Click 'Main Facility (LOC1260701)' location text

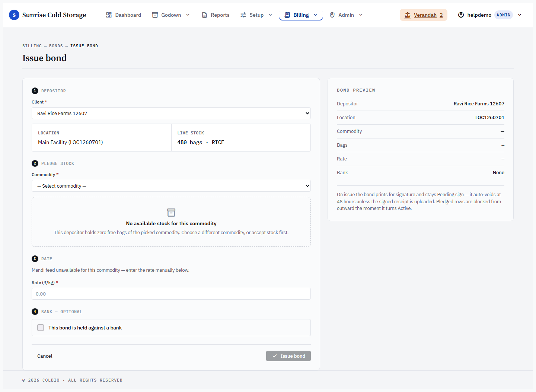tap(70, 142)
